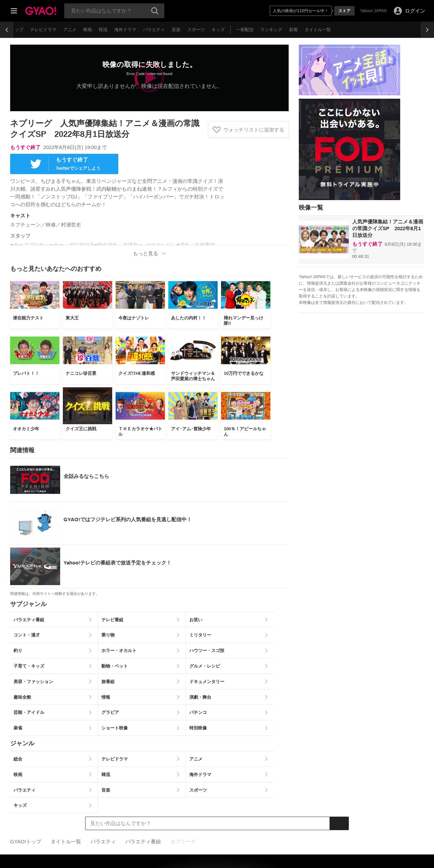Select the テレビドラマ nav tab
Screen dimensions: 434x868
point(43,30)
